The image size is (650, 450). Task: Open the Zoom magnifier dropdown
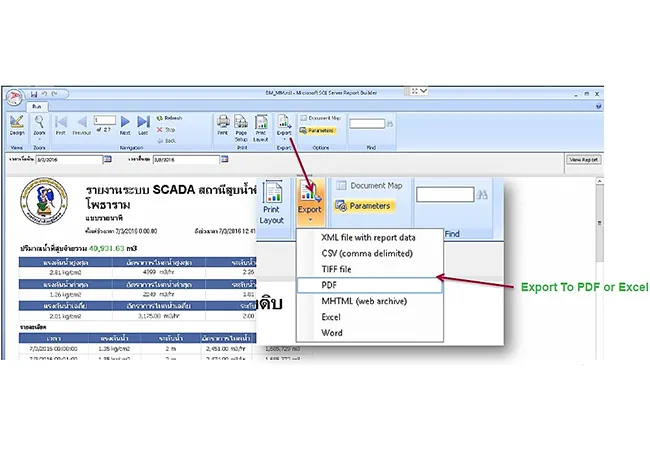click(39, 127)
